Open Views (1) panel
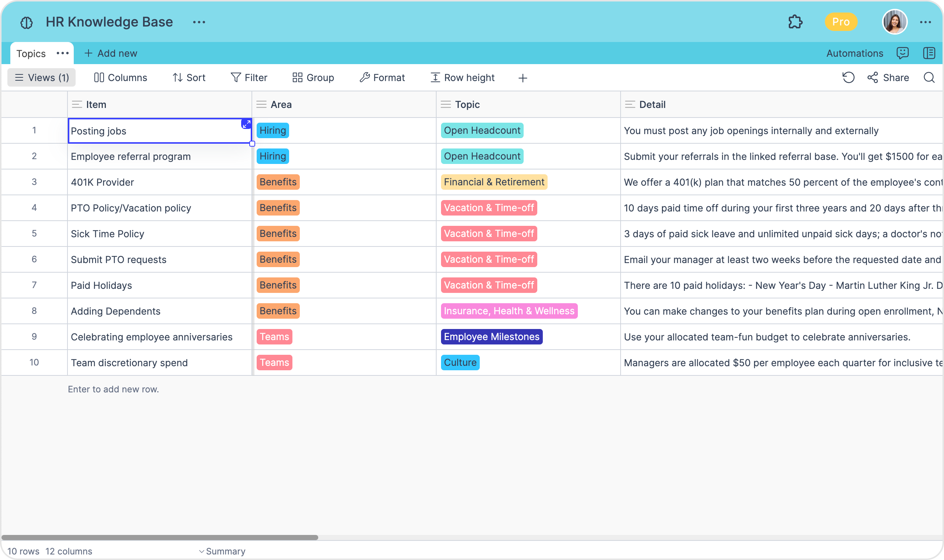This screenshot has height=560, width=944. pyautogui.click(x=42, y=78)
